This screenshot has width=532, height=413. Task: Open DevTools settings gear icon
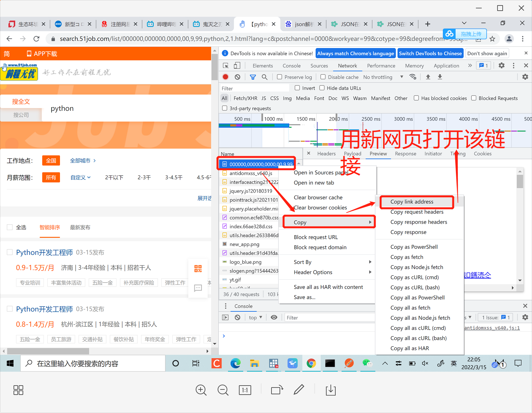502,65
